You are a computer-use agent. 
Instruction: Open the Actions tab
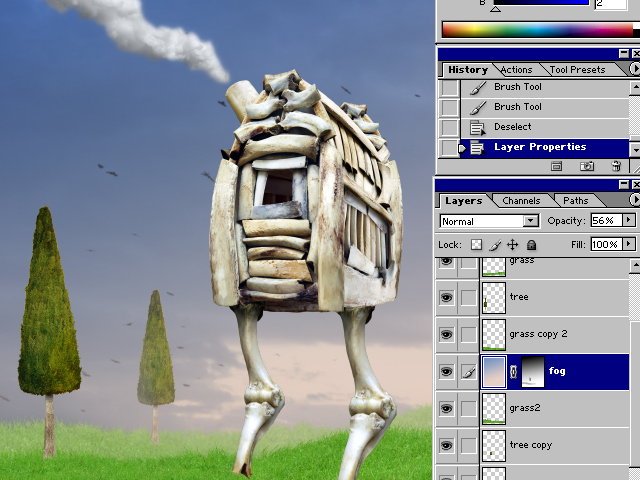pos(516,70)
